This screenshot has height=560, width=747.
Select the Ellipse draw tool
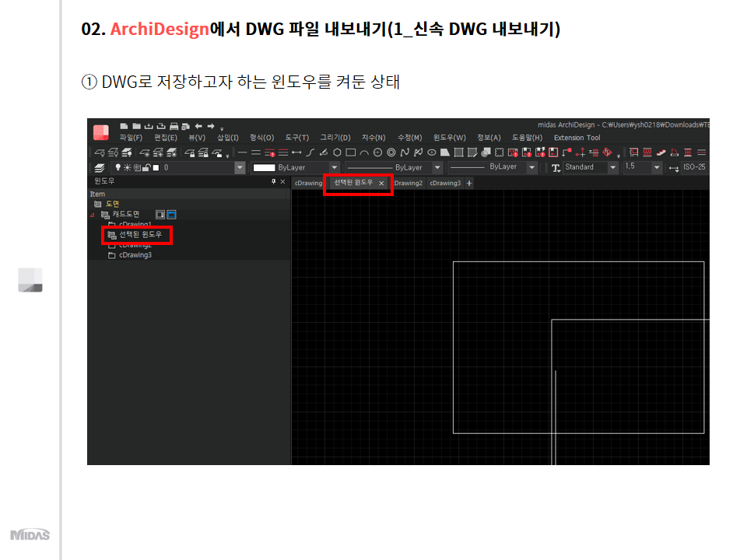(x=432, y=153)
